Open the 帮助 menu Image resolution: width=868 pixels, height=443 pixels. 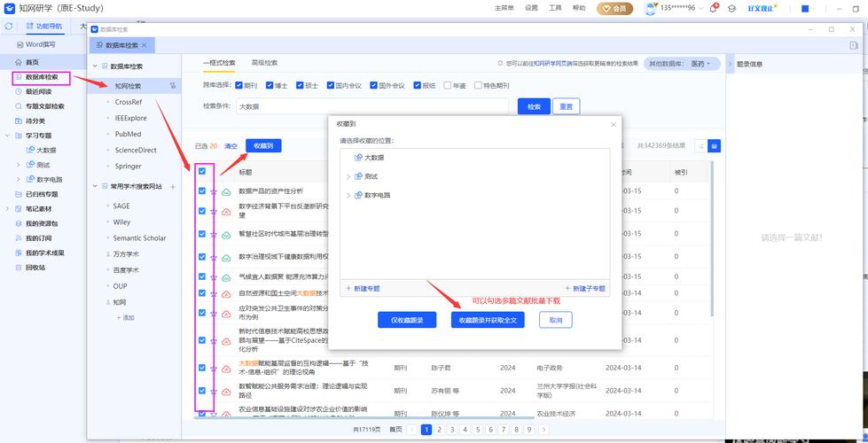[579, 8]
